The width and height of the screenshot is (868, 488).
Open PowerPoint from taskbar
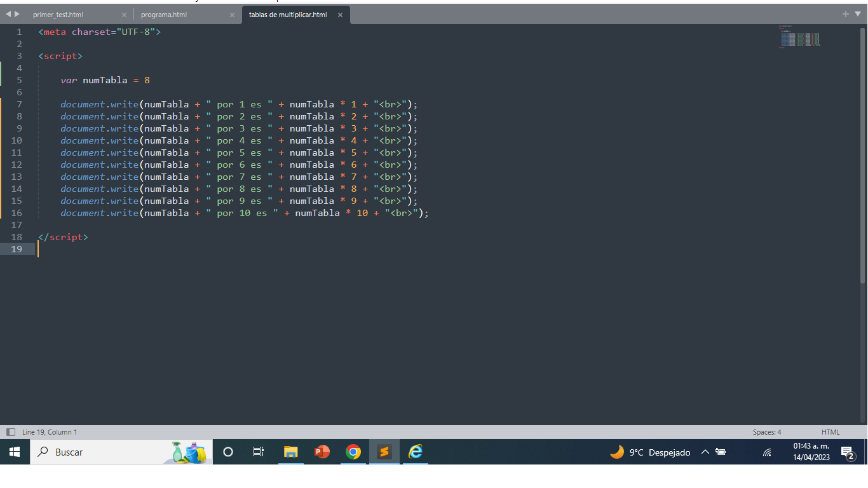(x=322, y=452)
